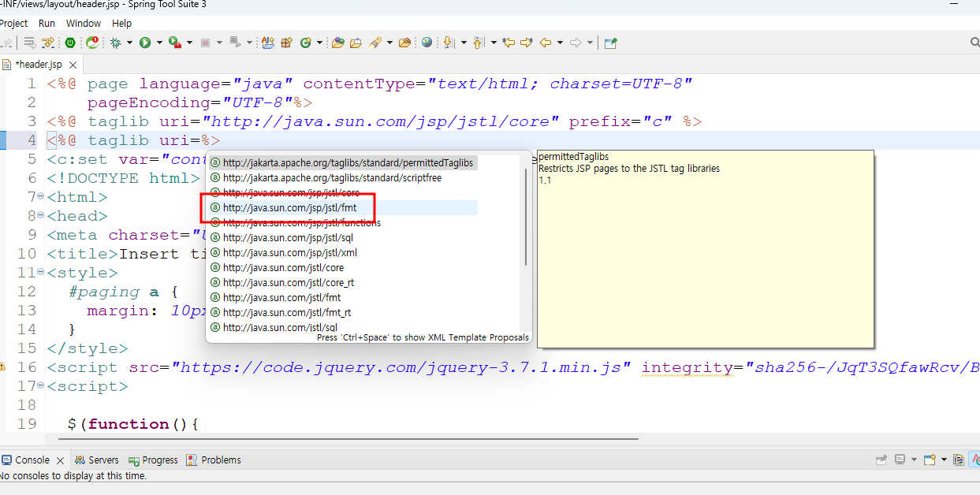Click the Search flashlight toolbar icon
980x495 pixels.
(x=375, y=43)
